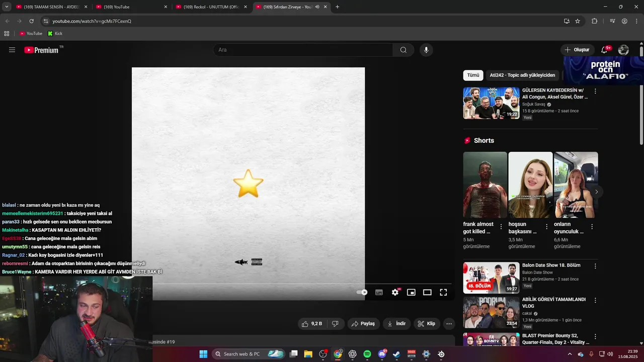The image size is (644, 362).
Task: Select Ati242 - Topic filter chip
Action: (522, 75)
